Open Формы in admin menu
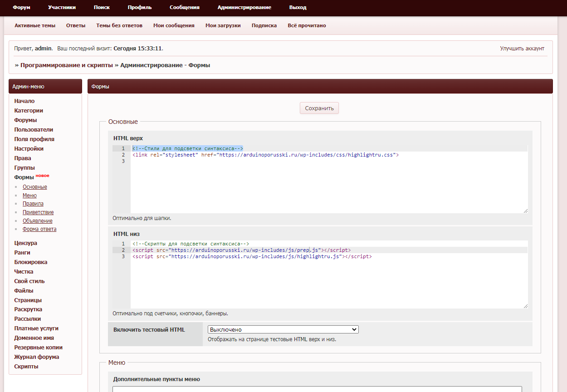567x392 pixels. [x=24, y=177]
